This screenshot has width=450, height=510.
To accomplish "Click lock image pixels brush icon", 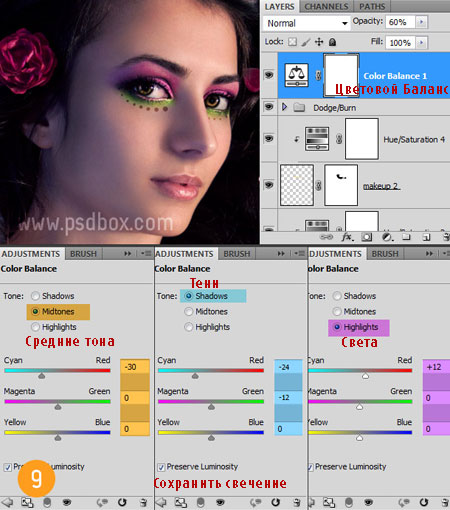I will click(306, 42).
